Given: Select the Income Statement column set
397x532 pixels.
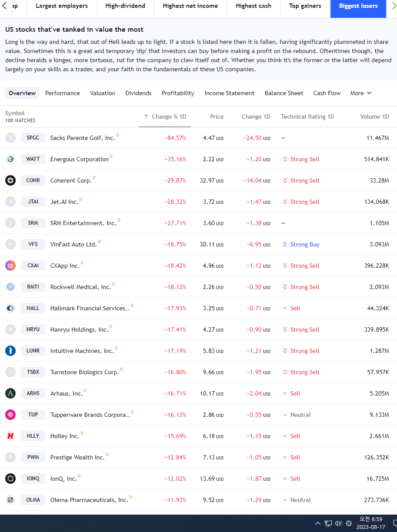Looking at the screenshot, I should click(229, 93).
